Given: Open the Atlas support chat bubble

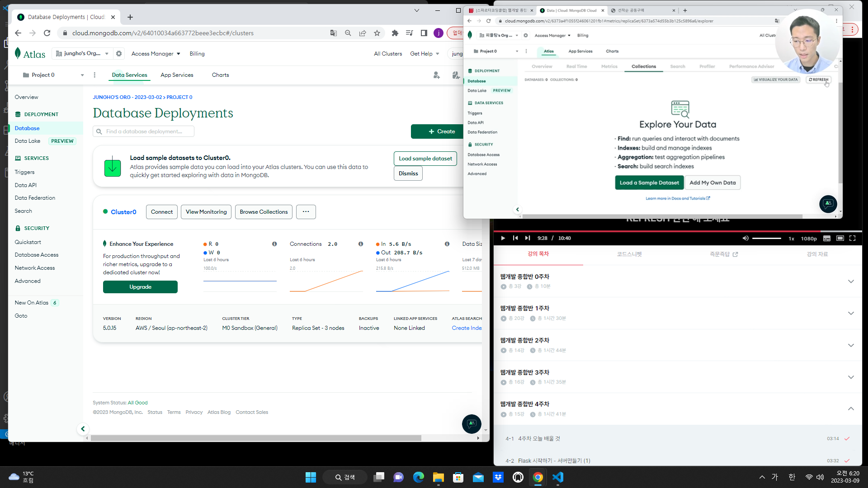Looking at the screenshot, I should pyautogui.click(x=472, y=424).
